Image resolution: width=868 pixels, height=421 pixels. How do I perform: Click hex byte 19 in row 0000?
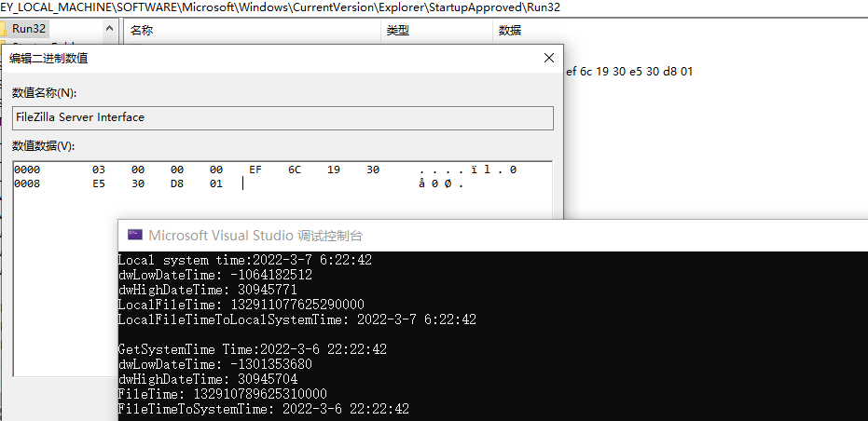[x=333, y=170]
